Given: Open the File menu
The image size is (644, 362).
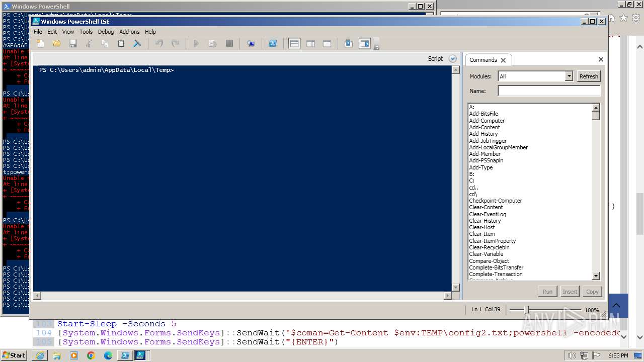Looking at the screenshot, I should 38,32.
